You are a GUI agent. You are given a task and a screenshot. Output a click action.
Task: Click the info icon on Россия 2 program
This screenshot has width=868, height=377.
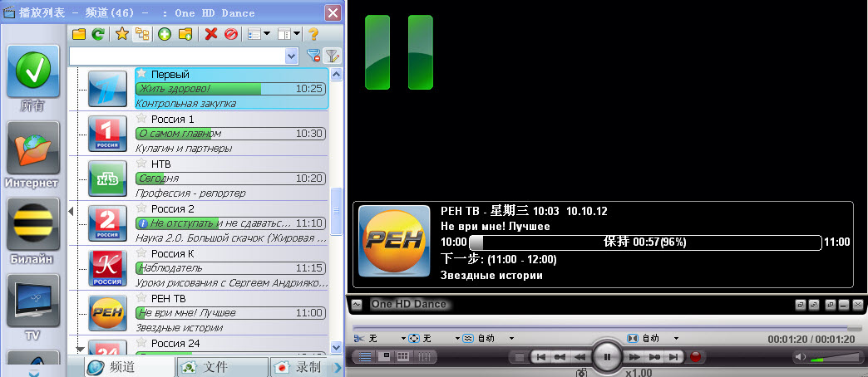pyautogui.click(x=142, y=223)
